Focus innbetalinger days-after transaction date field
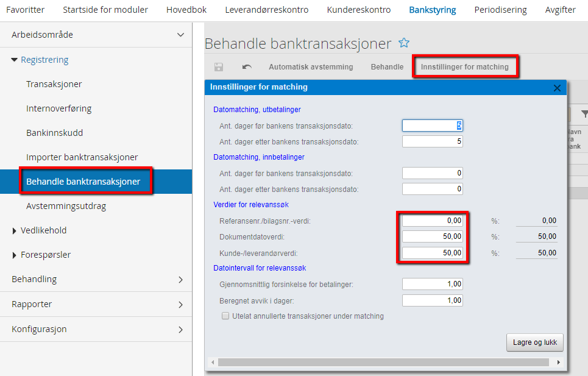The height and width of the screenshot is (376, 588). 433,188
